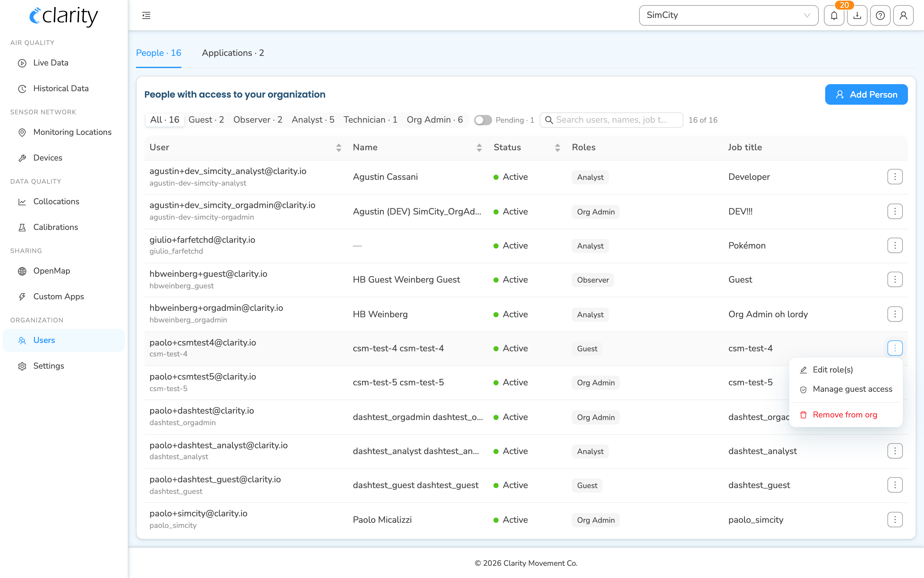Screen dimensions: 924x578
Task: Sort by the Name column
Action: tap(479, 148)
